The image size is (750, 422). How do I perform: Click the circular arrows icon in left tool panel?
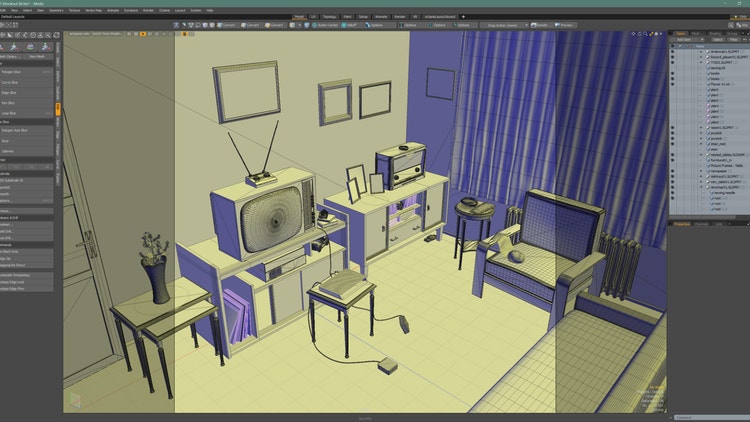tap(56, 35)
